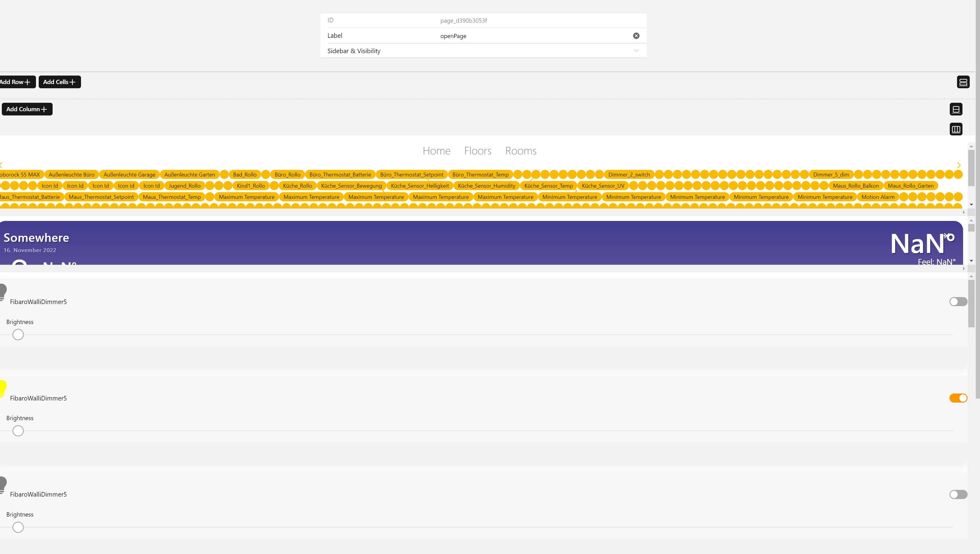Click the first Brightness slider handle
Screen dimensions: 980x554
18,335
